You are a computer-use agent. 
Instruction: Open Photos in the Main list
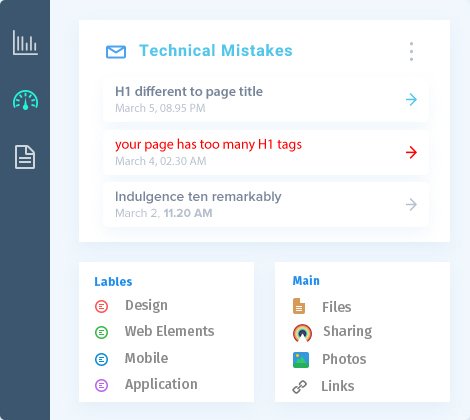click(x=344, y=359)
